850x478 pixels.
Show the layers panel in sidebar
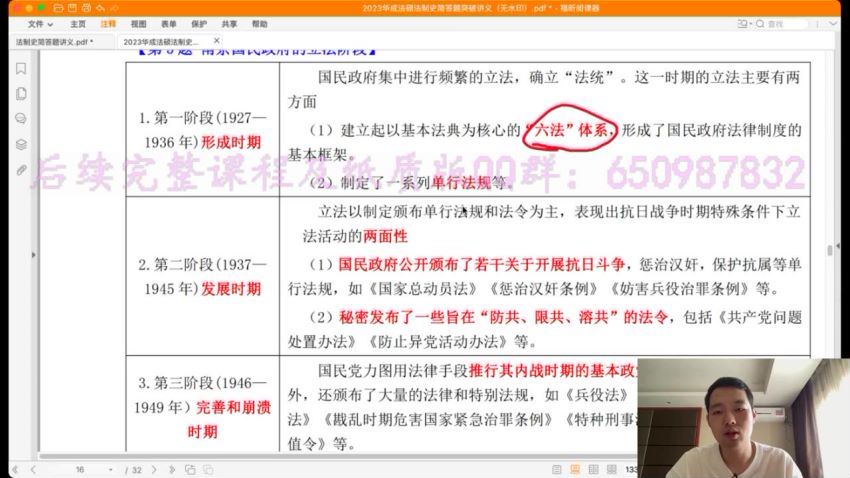click(21, 144)
